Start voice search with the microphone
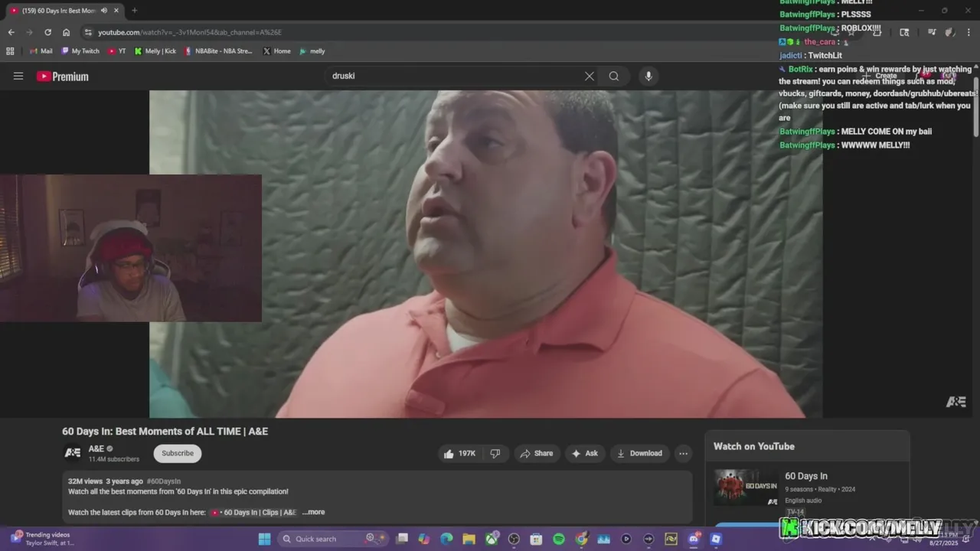 tap(648, 76)
